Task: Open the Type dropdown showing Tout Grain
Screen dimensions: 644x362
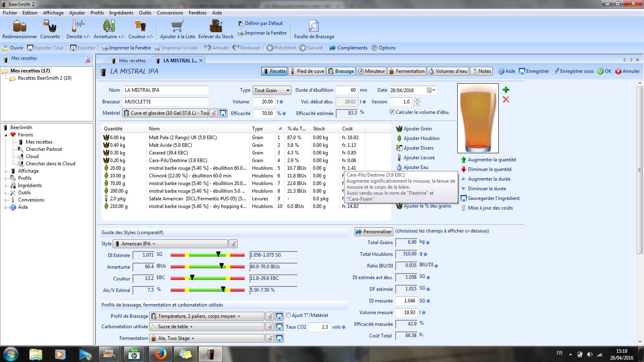Action: 272,90
